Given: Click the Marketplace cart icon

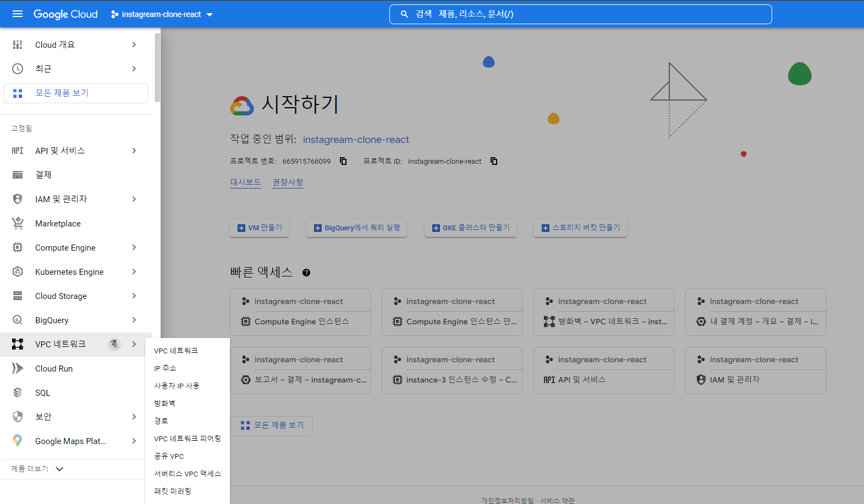Looking at the screenshot, I should [18, 223].
